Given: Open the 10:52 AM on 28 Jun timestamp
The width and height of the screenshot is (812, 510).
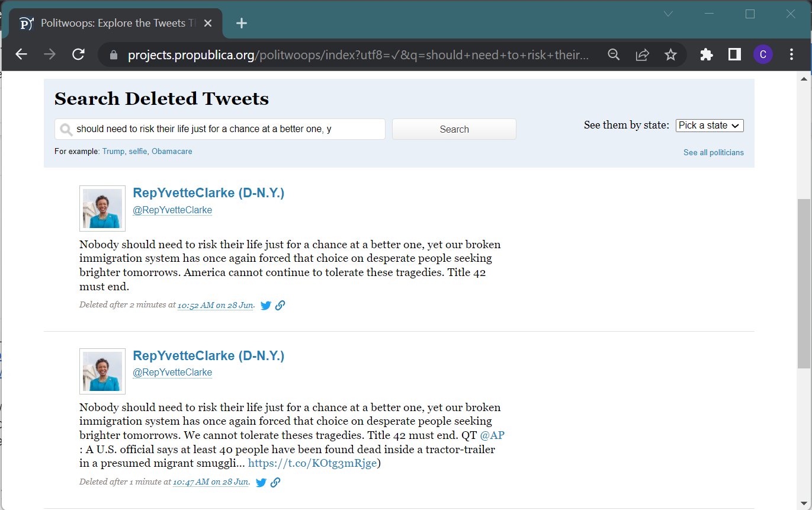Looking at the screenshot, I should [x=216, y=306].
